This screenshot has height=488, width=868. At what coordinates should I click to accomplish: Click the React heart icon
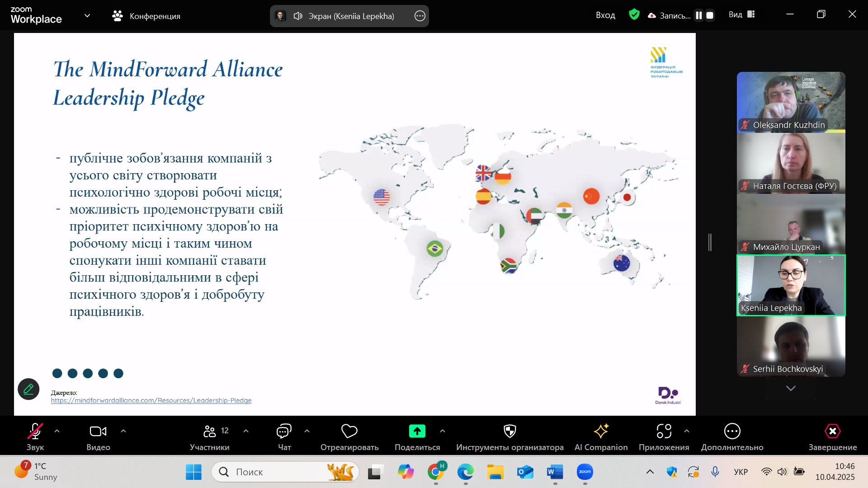click(349, 432)
